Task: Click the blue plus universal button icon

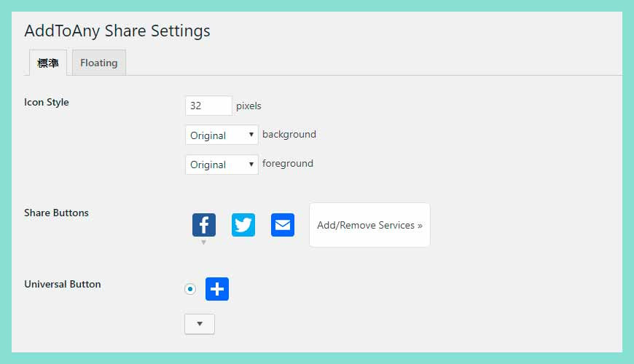Action: (217, 289)
